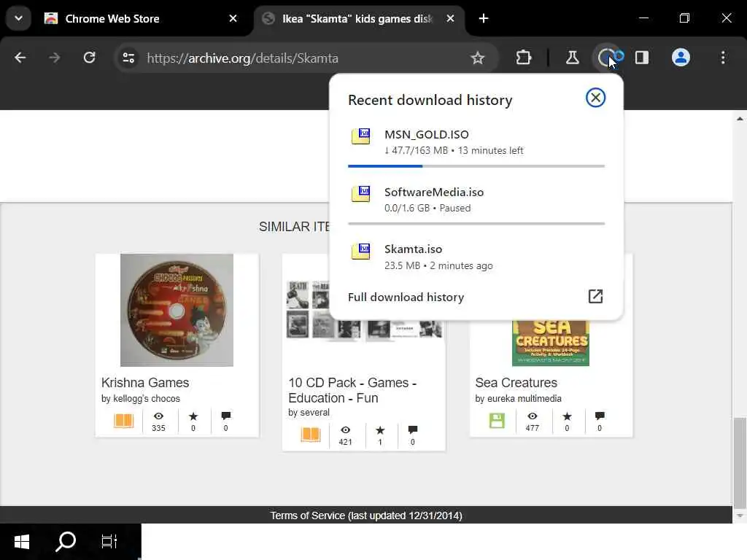Click the vertical scrollbar thumb
Image resolution: width=747 pixels, height=560 pixels.
tap(740, 463)
